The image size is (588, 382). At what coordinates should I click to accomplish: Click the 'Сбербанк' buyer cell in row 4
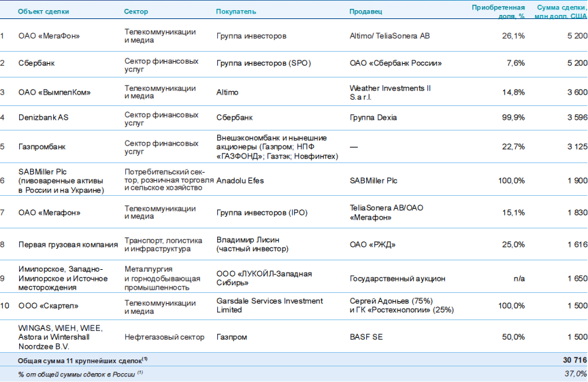pos(234,118)
